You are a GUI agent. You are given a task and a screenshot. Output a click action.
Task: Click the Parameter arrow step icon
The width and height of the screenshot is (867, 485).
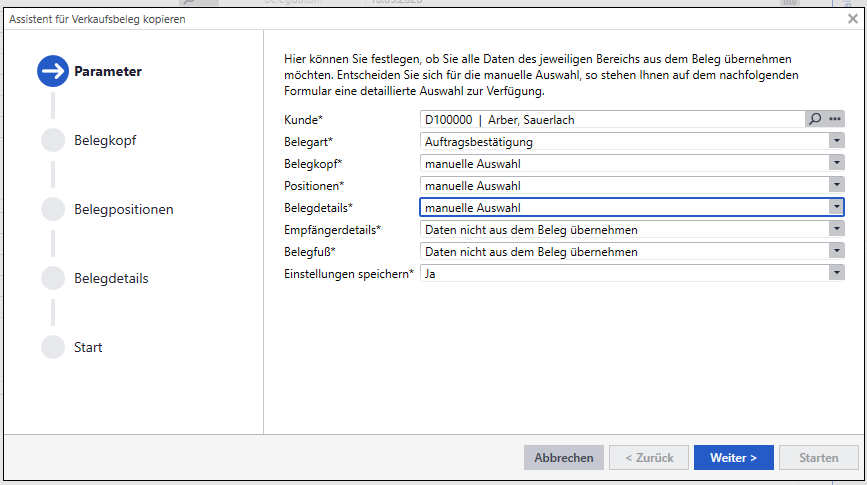(52, 71)
